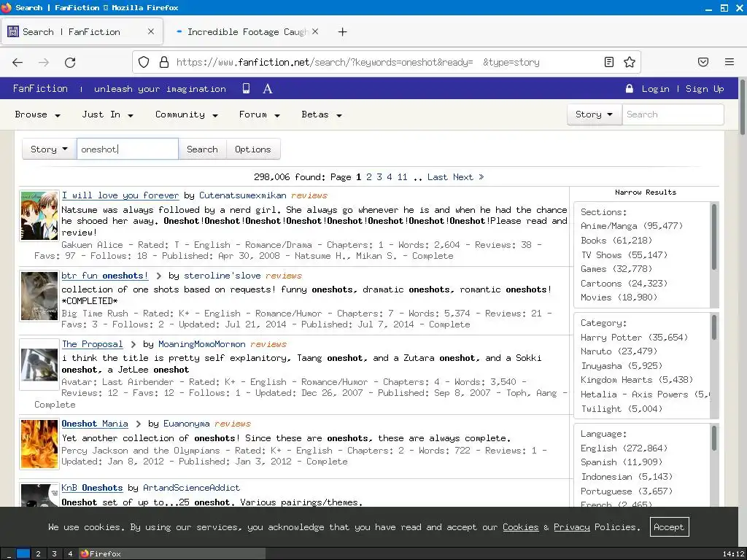Switch to mobile version via phone icon
Screen dimensions: 747x560
click(247, 88)
